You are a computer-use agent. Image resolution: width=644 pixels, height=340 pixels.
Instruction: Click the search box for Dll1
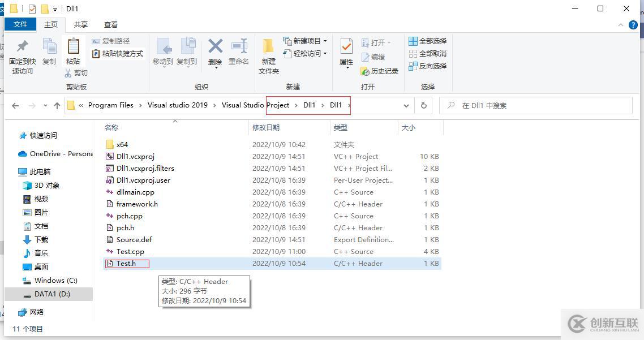[x=536, y=106]
